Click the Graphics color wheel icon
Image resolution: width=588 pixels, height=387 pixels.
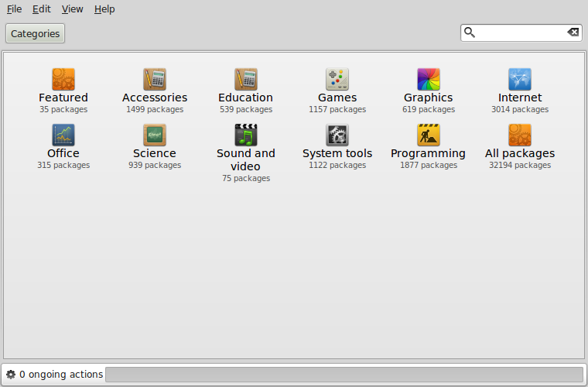[x=428, y=79]
